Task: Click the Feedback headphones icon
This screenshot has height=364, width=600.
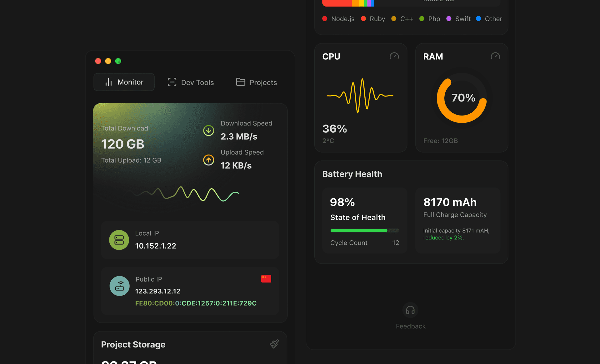Action: [410, 310]
